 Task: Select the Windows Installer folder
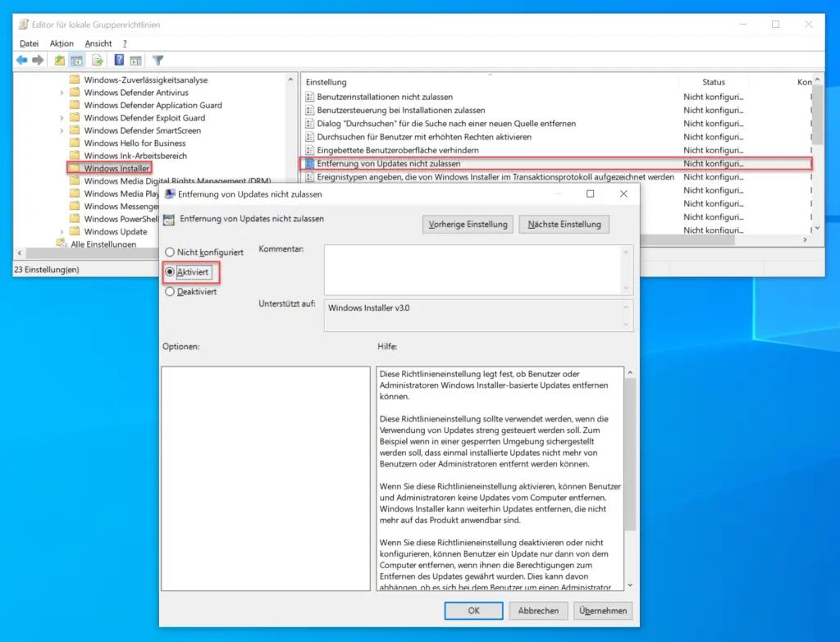116,168
